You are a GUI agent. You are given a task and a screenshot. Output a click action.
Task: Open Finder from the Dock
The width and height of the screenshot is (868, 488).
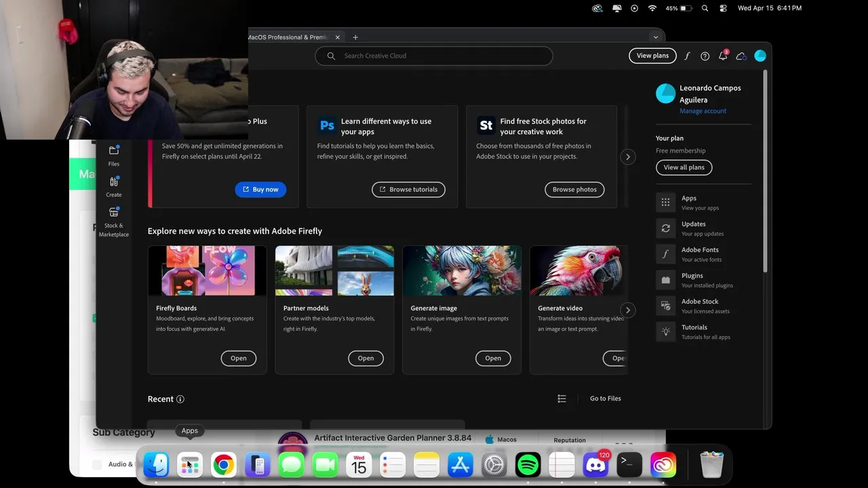156,465
